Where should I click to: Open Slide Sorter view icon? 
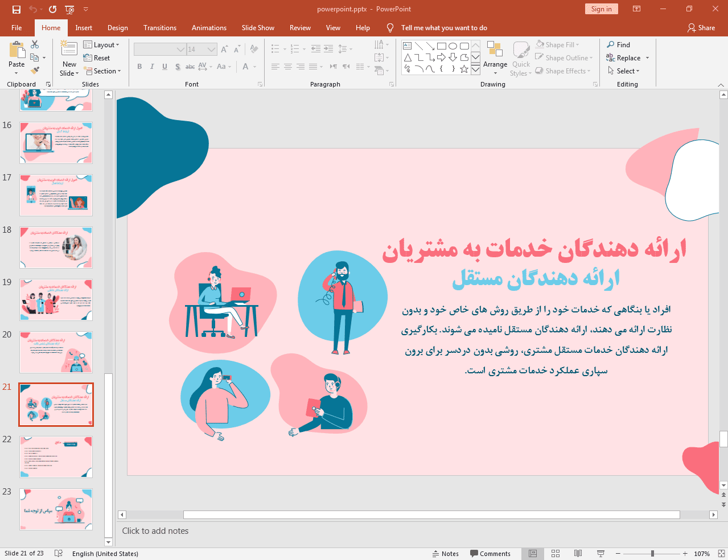tap(556, 554)
